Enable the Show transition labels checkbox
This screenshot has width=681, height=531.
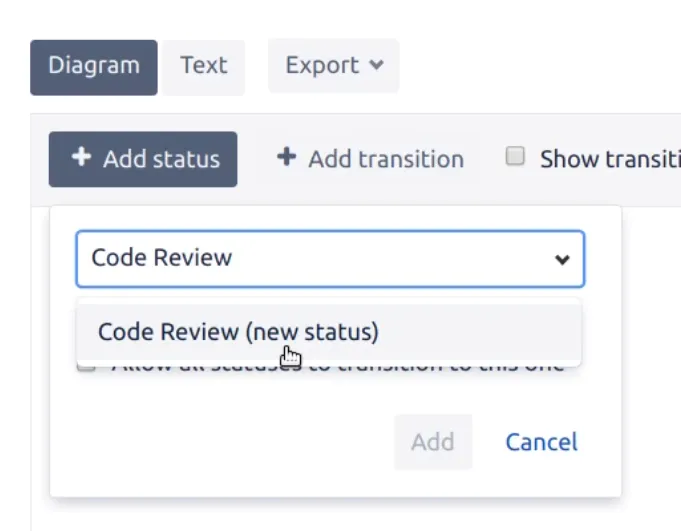coord(515,157)
